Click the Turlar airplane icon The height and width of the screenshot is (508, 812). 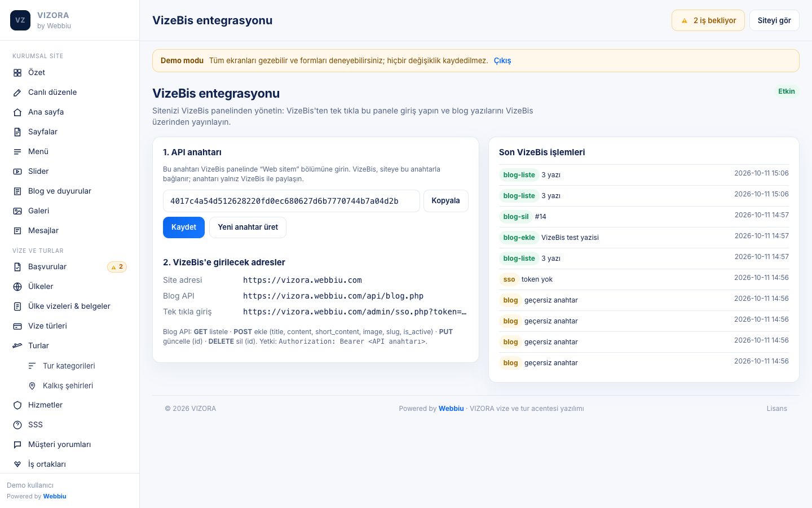(x=17, y=346)
